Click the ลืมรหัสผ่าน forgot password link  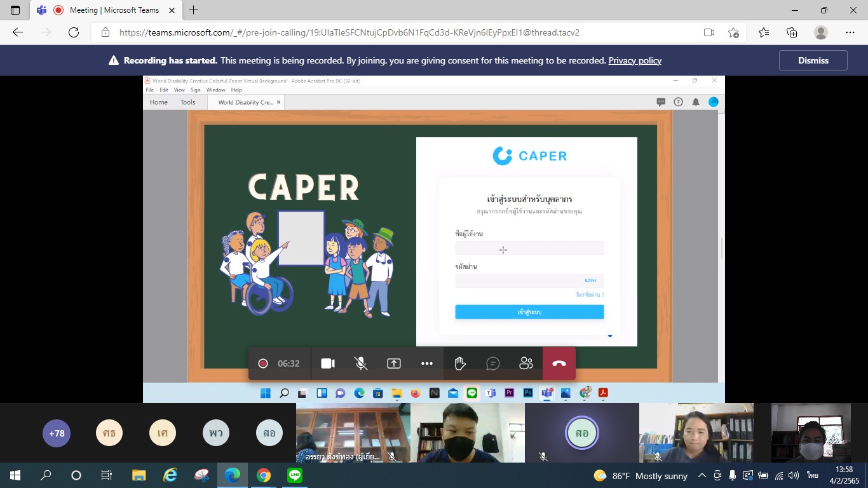[x=590, y=295]
